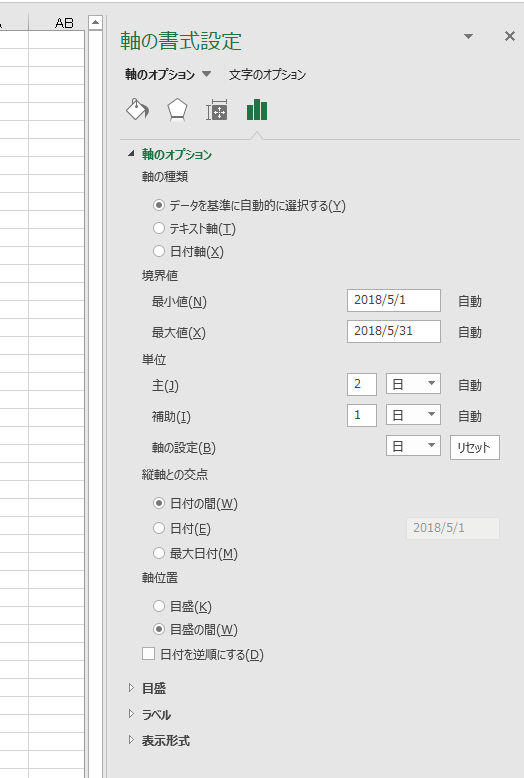Edit the 主 unit value field
This screenshot has height=778, width=524.
click(362, 384)
